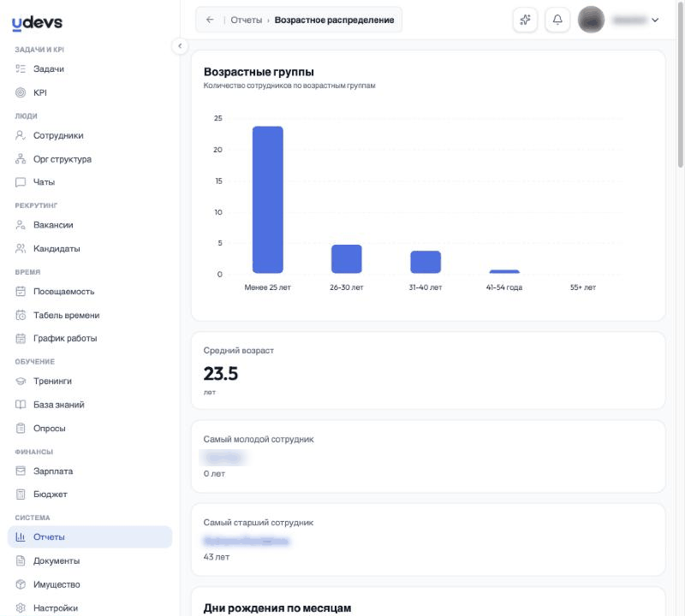685x616 pixels.
Task: Select Посещаемость in the sidebar
Action: [90, 291]
